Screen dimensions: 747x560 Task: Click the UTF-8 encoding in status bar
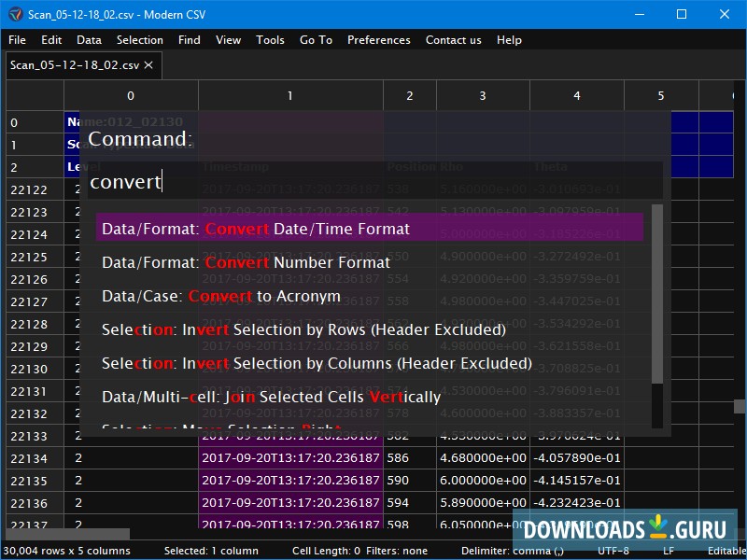tap(613, 551)
